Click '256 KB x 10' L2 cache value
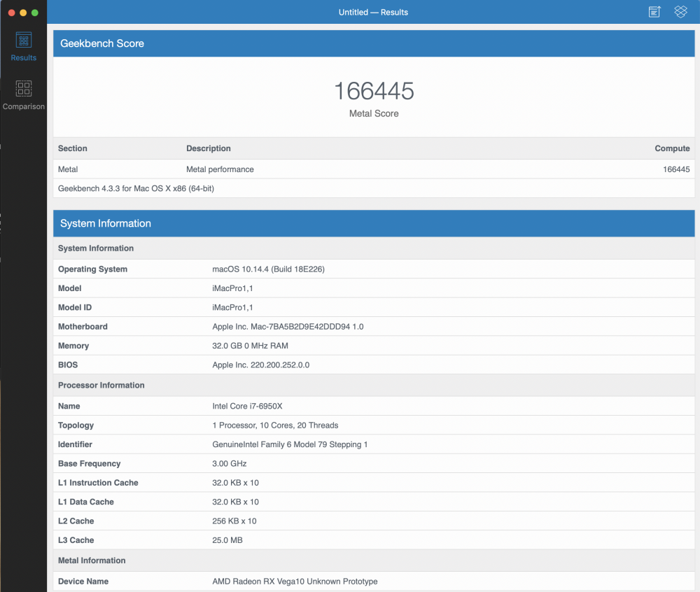700x592 pixels. [x=234, y=521]
